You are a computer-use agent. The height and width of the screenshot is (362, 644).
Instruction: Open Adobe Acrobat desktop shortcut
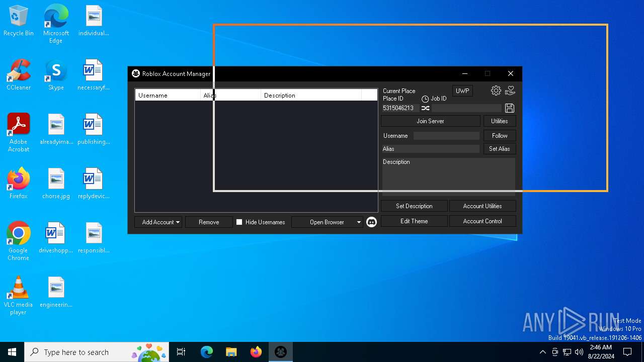coord(19,133)
